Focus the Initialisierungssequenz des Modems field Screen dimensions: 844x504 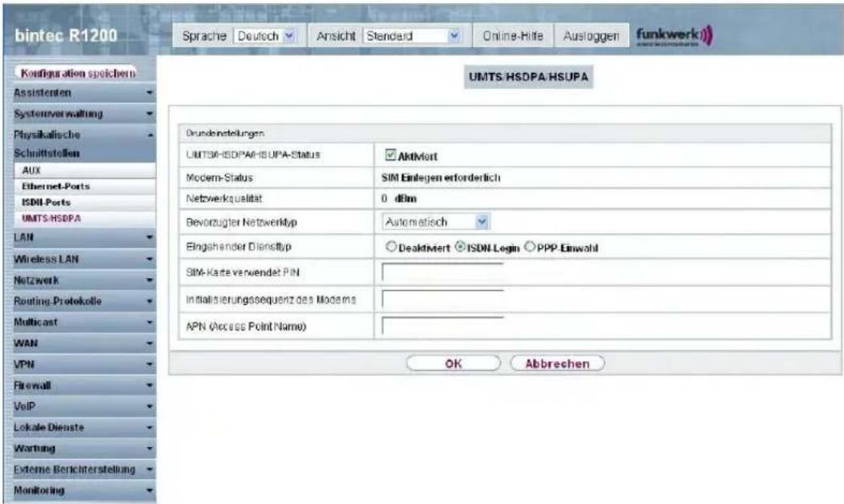pos(443,299)
